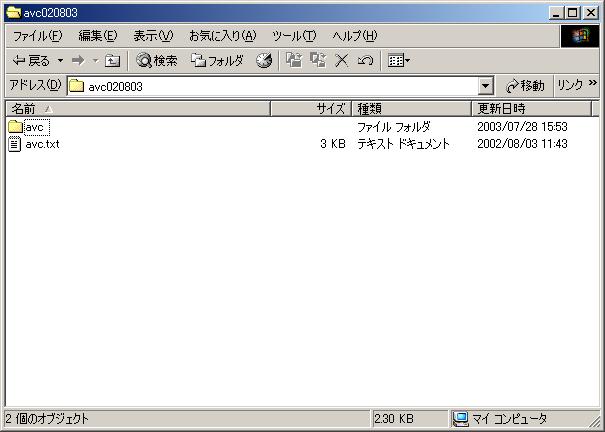Open the ファイル(F) menu
This screenshot has height=432, width=605.
[x=37, y=36]
